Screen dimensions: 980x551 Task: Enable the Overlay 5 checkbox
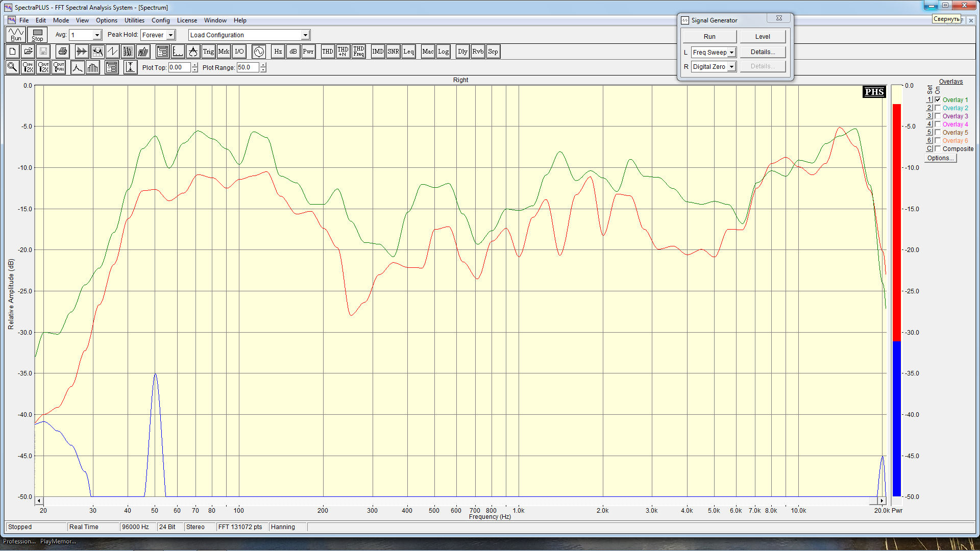[938, 133]
